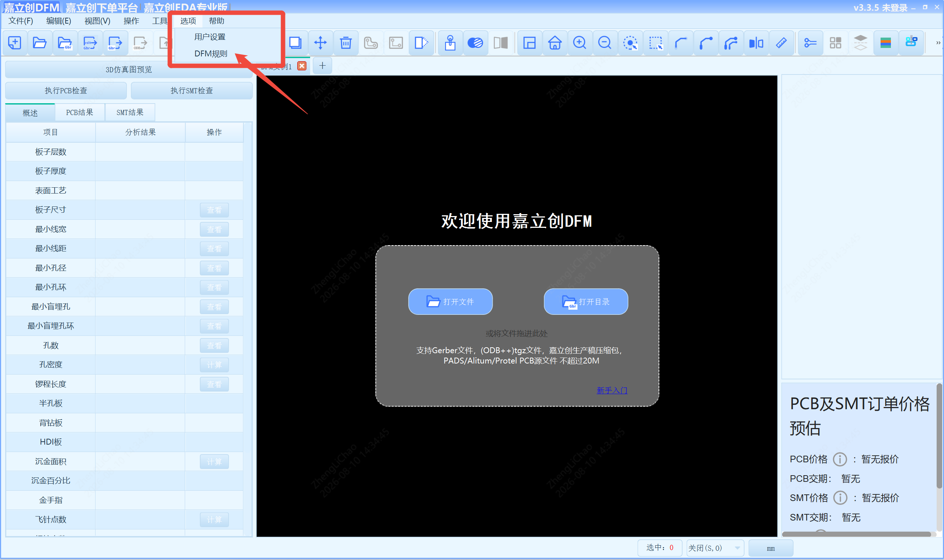Screen dimensions: 944x560
Task: Open the 文件(F) menu
Action: coord(21,21)
